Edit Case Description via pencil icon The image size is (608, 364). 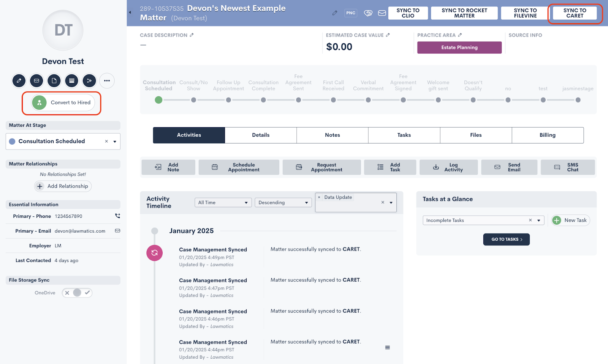point(192,35)
